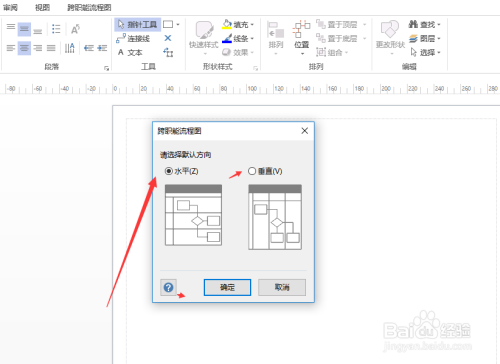
Task: Toggle the bullet list icon
Action: 56,29
